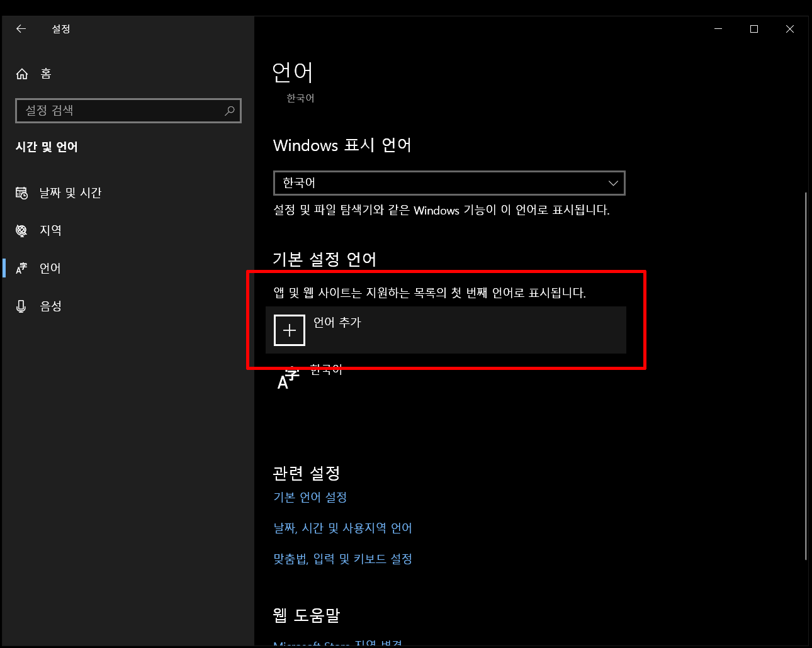Click the vertical scrollbar on the right
The width and height of the screenshot is (812, 648).
(x=806, y=376)
